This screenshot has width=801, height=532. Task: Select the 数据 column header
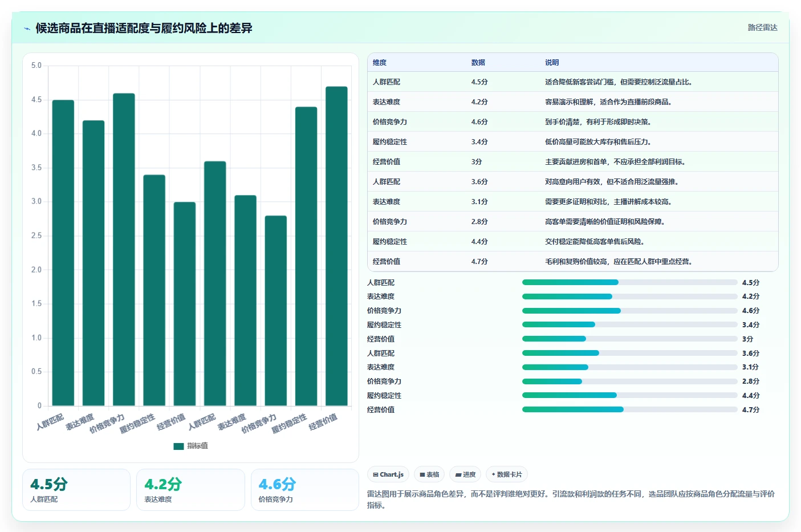coord(478,63)
